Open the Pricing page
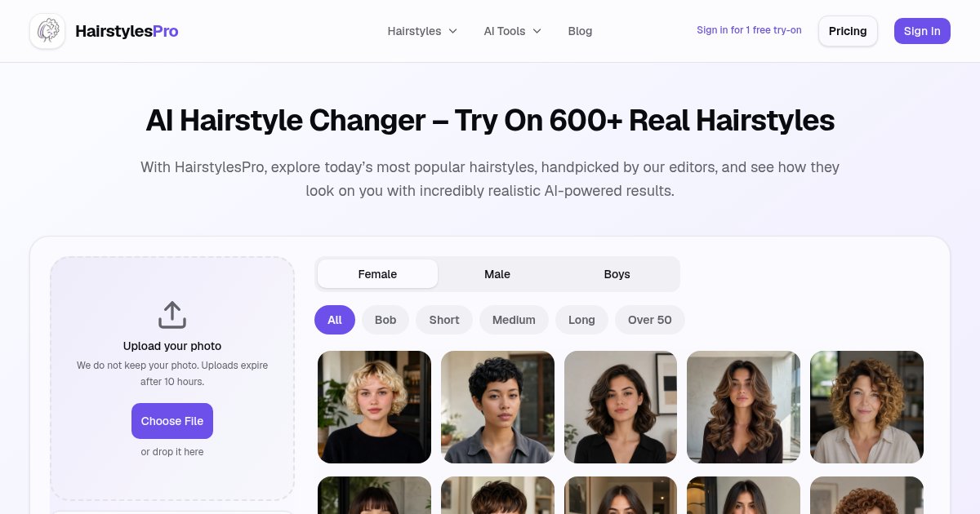Viewport: 980px width, 514px height. [848, 31]
